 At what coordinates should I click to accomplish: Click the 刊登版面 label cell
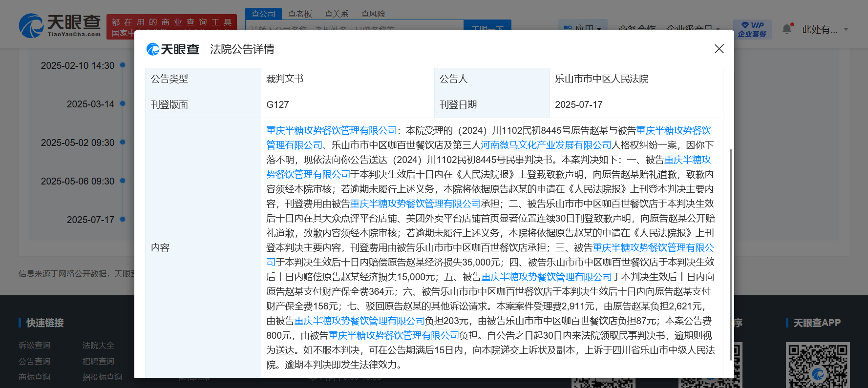click(203, 105)
